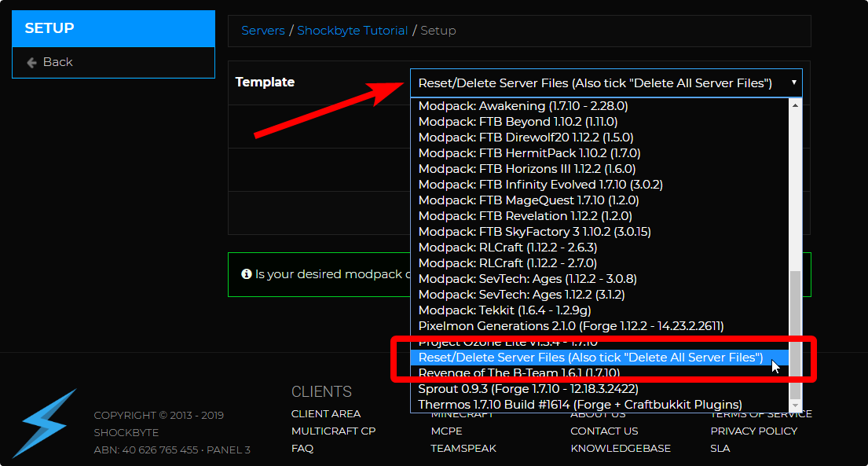Open the PRIVACY POLICY footer link

[754, 431]
